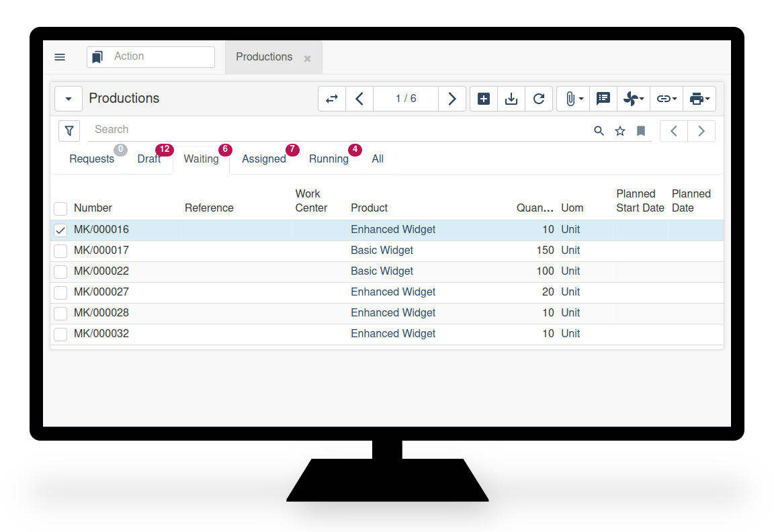Open production MK/000017
The height and width of the screenshot is (532, 774).
pyautogui.click(x=101, y=250)
